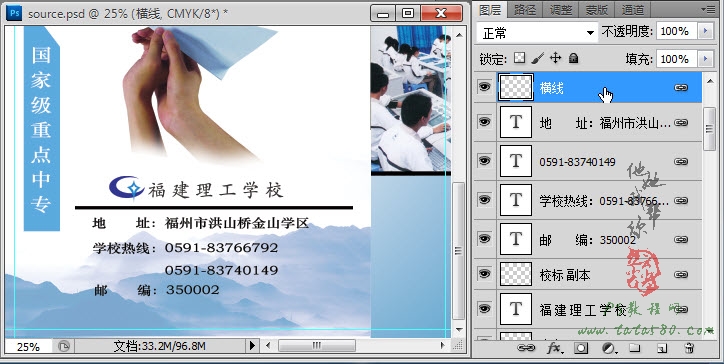The height and width of the screenshot is (364, 724).
Task: Click document size text 文档:33.2M/96.8M
Action: pyautogui.click(x=159, y=346)
